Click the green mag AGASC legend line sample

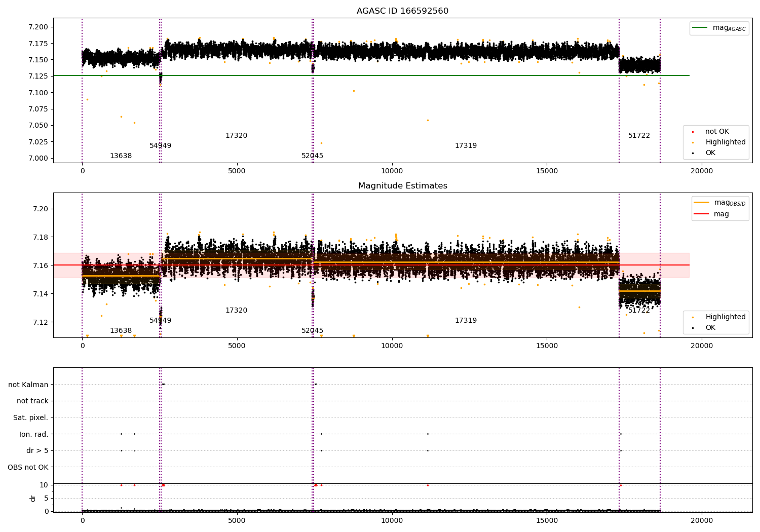pyautogui.click(x=700, y=28)
